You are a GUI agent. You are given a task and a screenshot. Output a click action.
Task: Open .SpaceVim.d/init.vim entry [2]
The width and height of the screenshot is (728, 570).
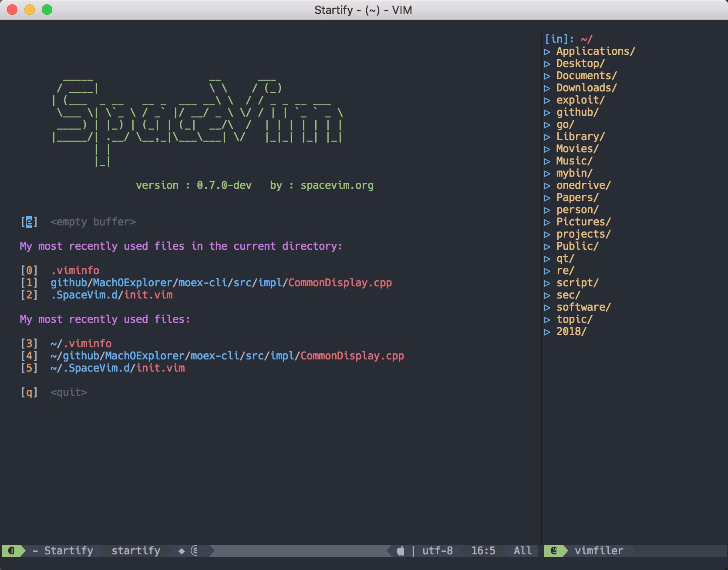pyautogui.click(x=111, y=295)
